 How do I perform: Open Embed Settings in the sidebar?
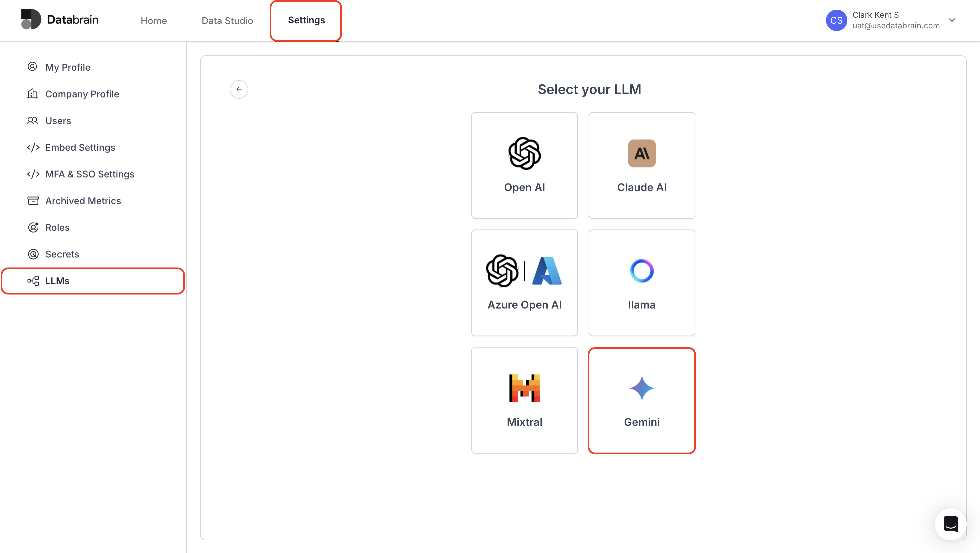80,147
